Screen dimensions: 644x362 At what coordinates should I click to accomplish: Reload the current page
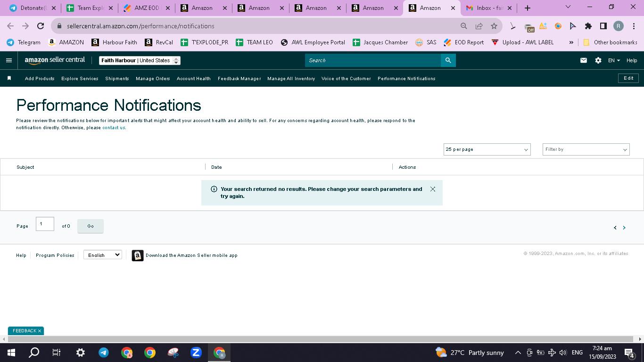click(41, 26)
